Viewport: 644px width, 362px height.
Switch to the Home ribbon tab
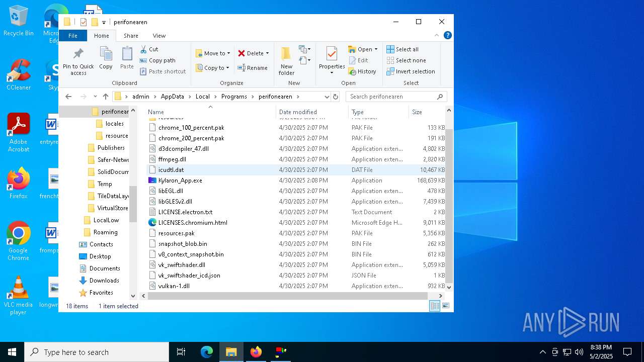pos(101,36)
